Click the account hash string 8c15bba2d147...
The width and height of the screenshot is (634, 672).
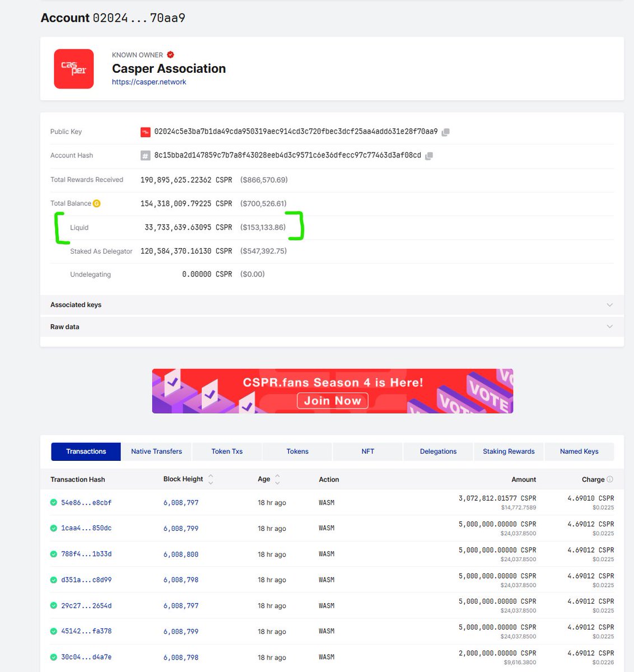[x=288, y=155]
